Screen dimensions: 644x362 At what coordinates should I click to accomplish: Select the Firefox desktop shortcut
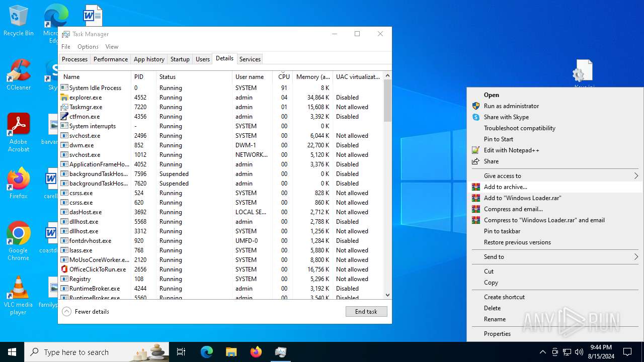pyautogui.click(x=19, y=183)
